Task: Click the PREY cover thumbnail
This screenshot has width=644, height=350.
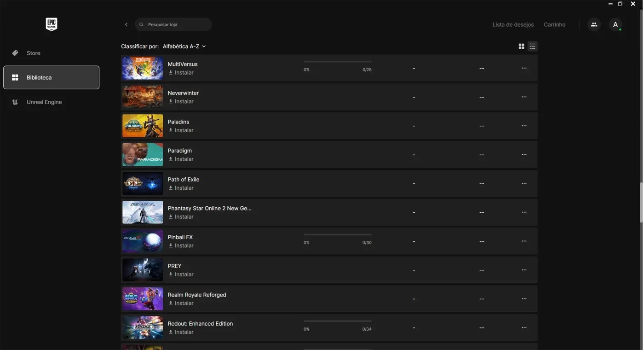Action: [143, 270]
